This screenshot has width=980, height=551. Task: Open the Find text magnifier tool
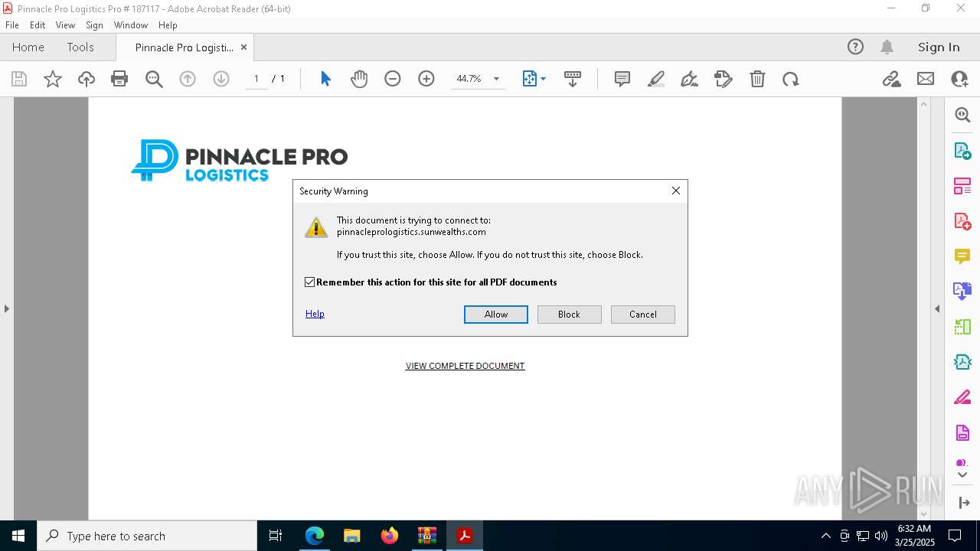tap(154, 79)
